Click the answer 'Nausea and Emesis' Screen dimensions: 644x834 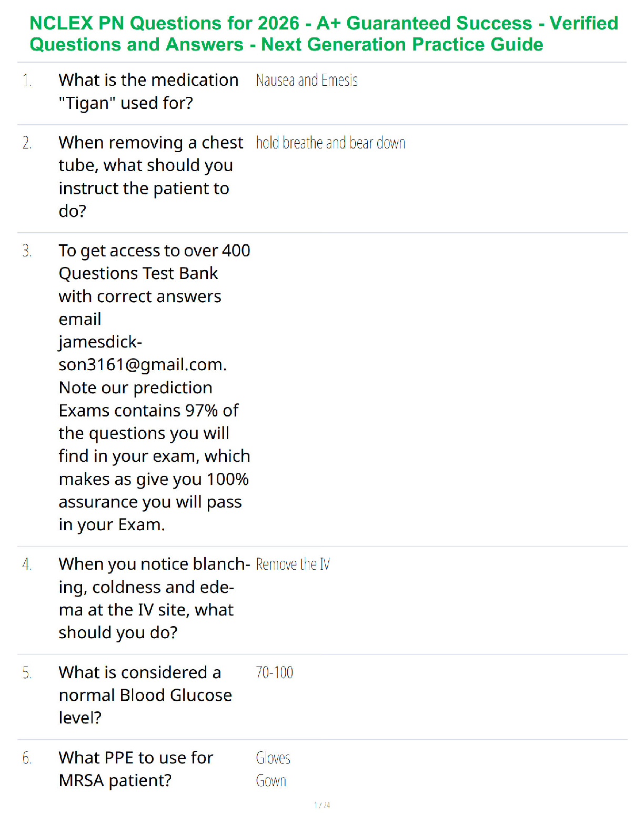307,81
